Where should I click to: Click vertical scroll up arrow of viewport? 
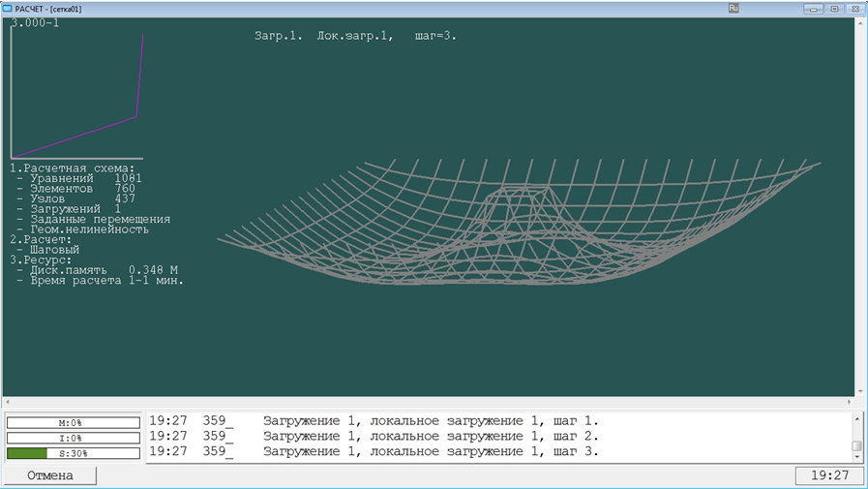pos(861,22)
